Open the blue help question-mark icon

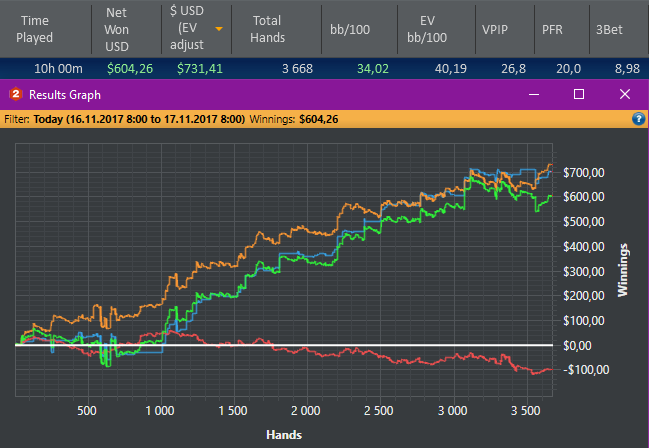[638, 119]
